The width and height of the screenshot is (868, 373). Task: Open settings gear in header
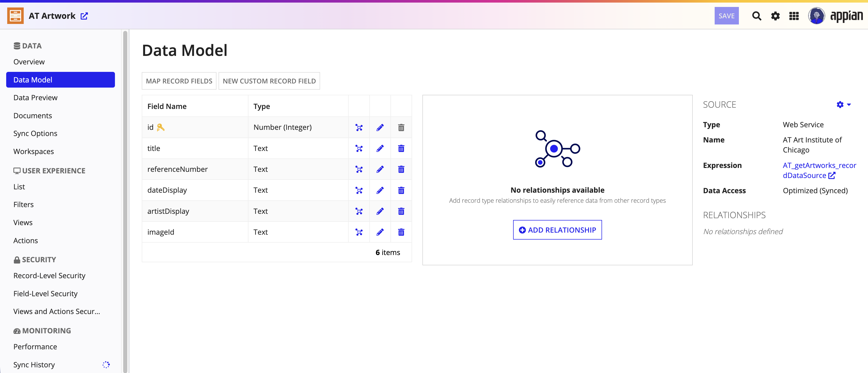pyautogui.click(x=775, y=16)
